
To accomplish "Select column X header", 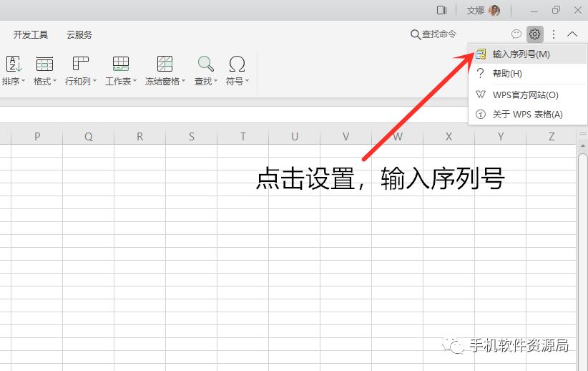I will pos(449,137).
